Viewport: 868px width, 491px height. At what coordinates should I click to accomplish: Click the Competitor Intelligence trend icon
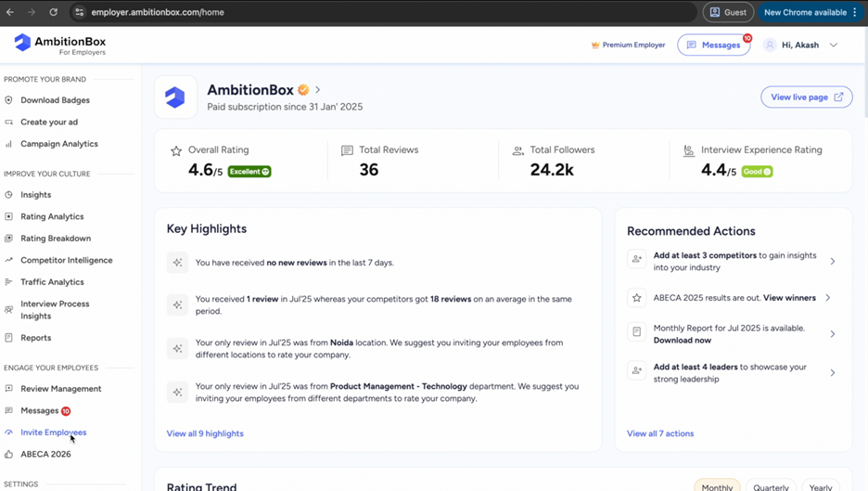[x=9, y=261]
